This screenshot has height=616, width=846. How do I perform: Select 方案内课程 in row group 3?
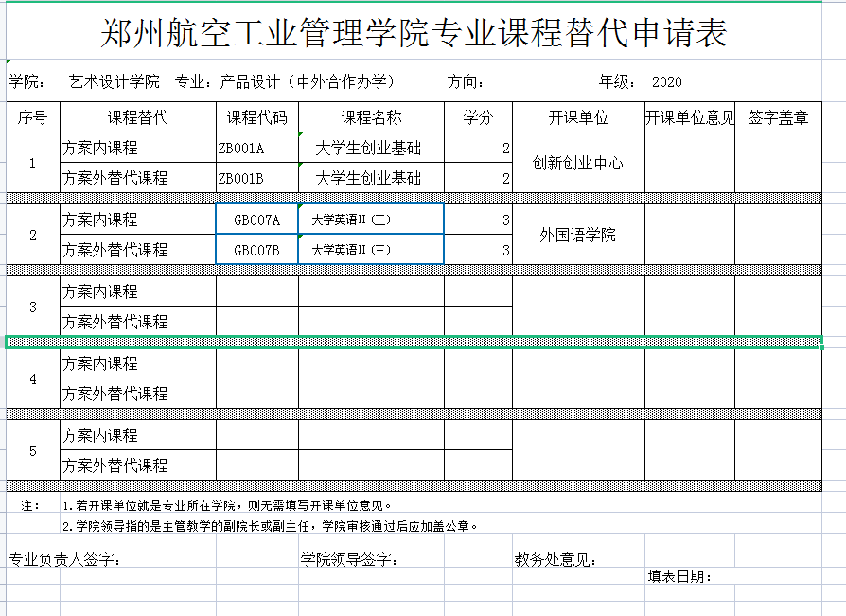point(138,291)
